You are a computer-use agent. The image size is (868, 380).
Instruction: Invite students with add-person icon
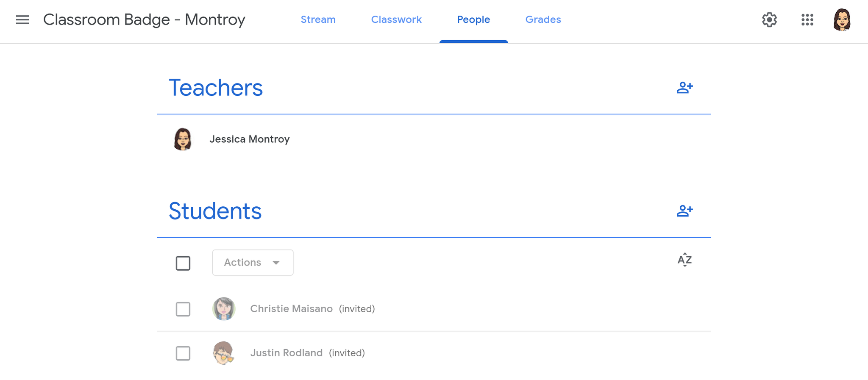(684, 211)
